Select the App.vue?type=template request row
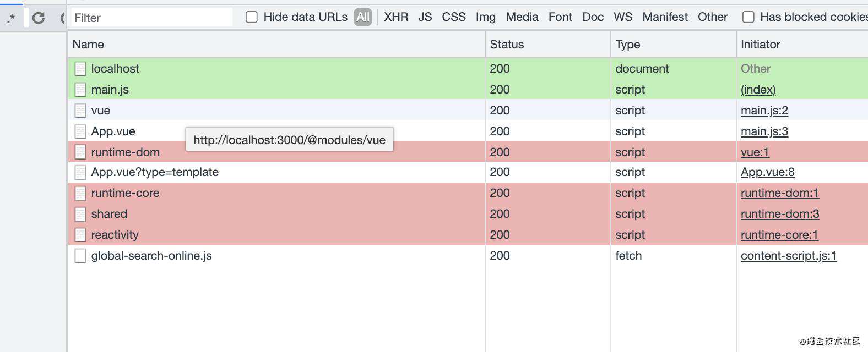Screen dimensions: 868x352 click(x=468, y=172)
